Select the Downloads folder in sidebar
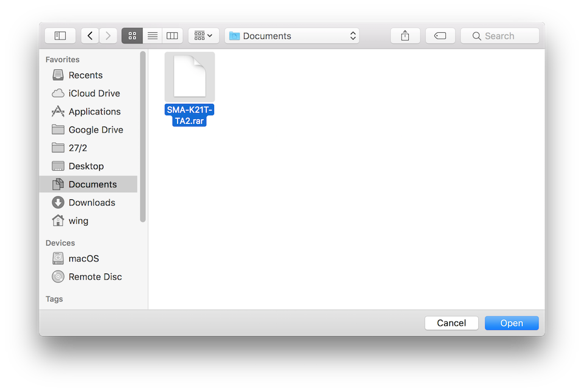The width and height of the screenshot is (584, 392). (x=91, y=202)
